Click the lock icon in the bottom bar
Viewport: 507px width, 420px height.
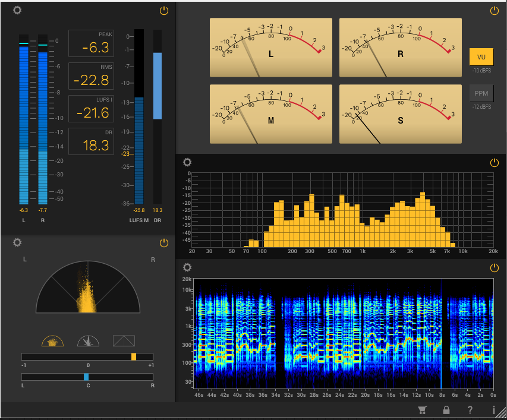(x=446, y=410)
